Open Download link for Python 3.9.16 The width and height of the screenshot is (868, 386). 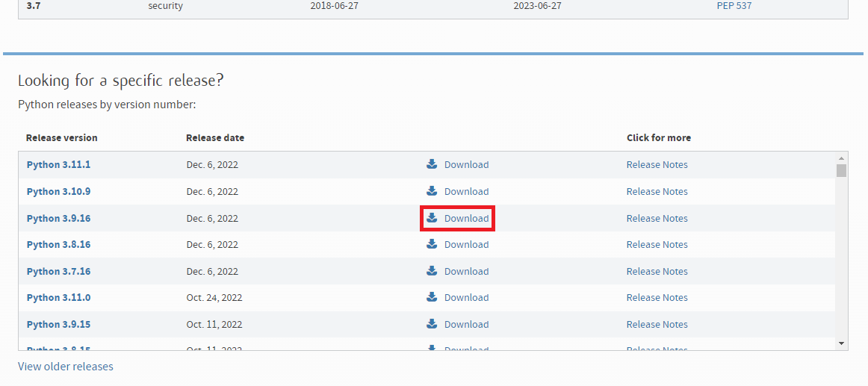(x=466, y=219)
